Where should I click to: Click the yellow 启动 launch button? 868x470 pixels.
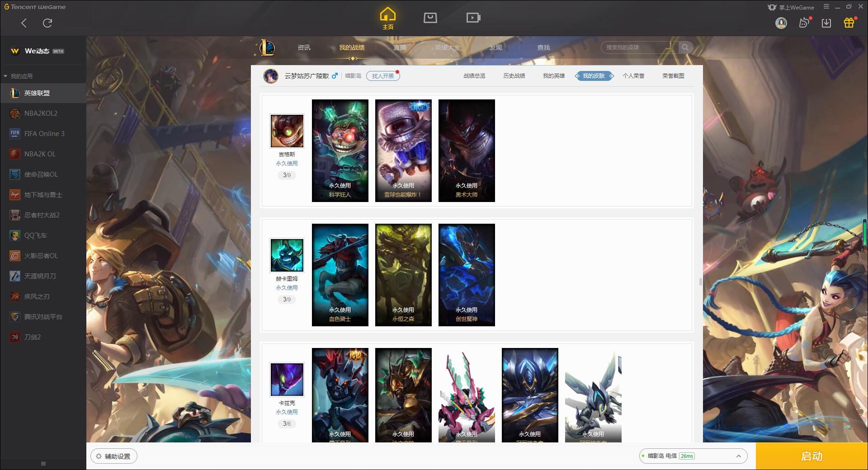coord(811,456)
